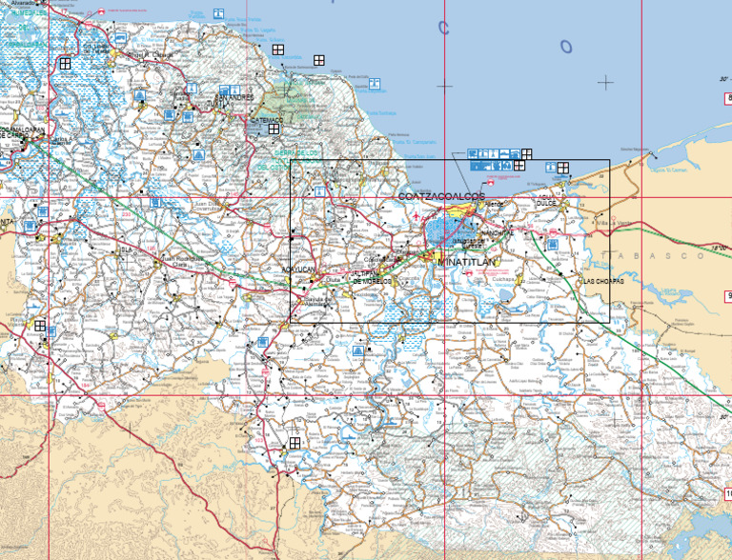Click the red boxed number 9 at the right edge

[728, 296]
